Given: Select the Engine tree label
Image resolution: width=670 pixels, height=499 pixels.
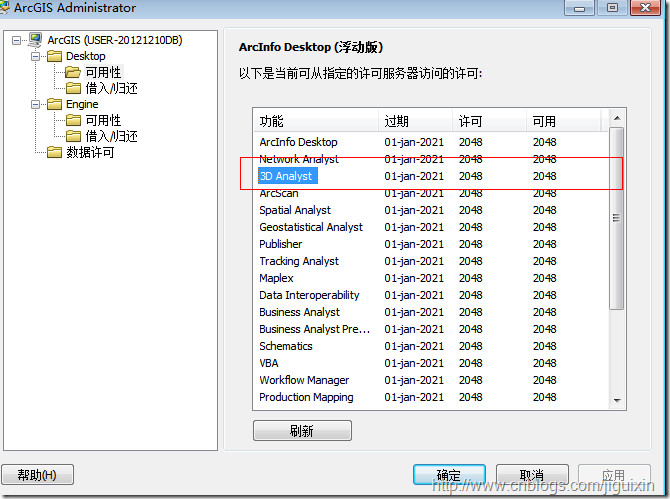Looking at the screenshot, I should [x=82, y=104].
